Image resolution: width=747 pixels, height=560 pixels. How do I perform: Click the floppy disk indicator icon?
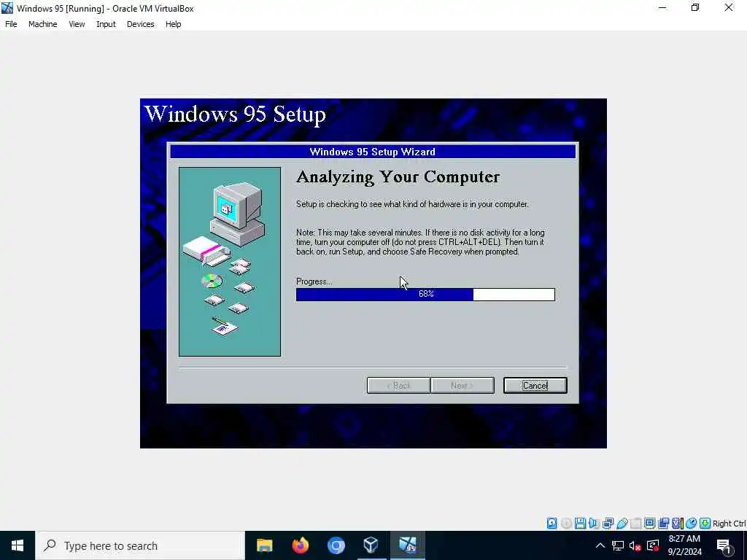click(x=580, y=524)
